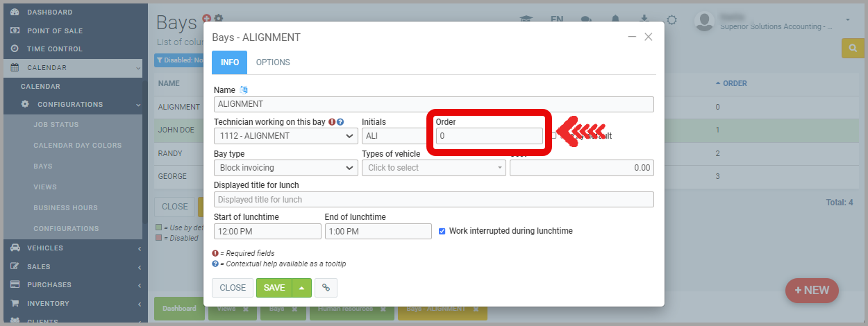Switch to the Options tab
Viewport: 868px width, 326px height.
click(273, 62)
